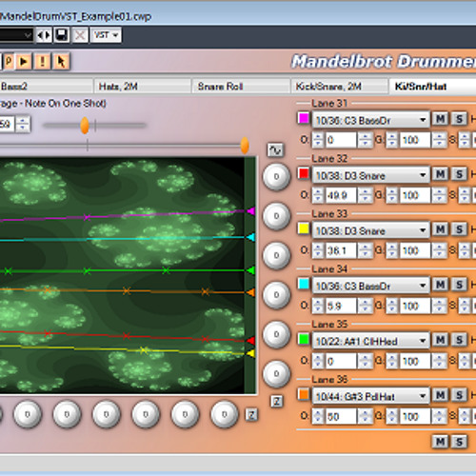Click the Z button below the vertical knobs

pos(277,402)
